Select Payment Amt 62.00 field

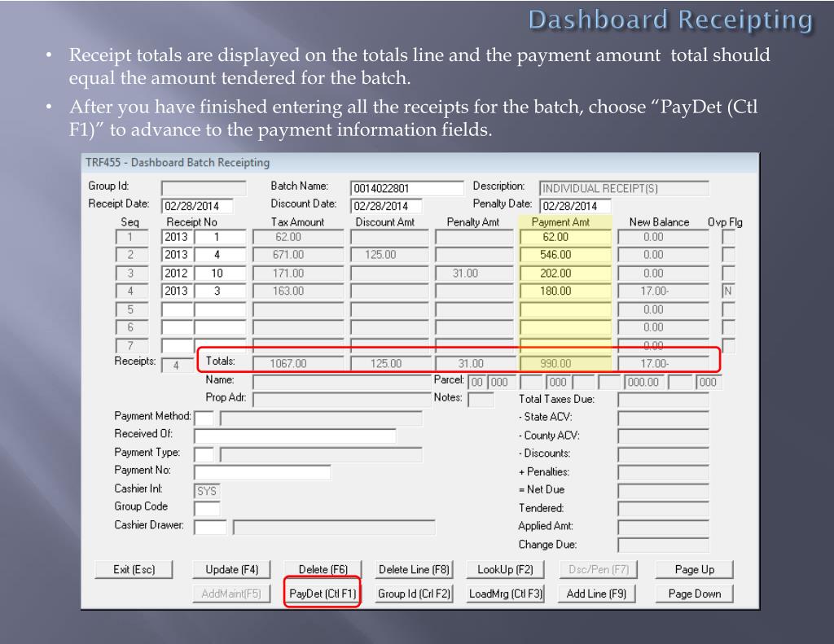point(565,237)
